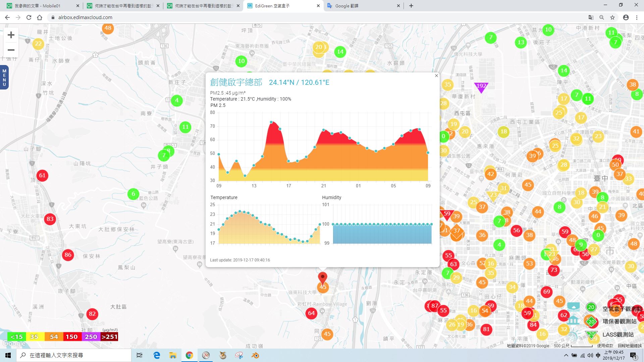Toggle 環保署觀測站 legend icon
Screen dimensions: 644x362
[x=591, y=321]
